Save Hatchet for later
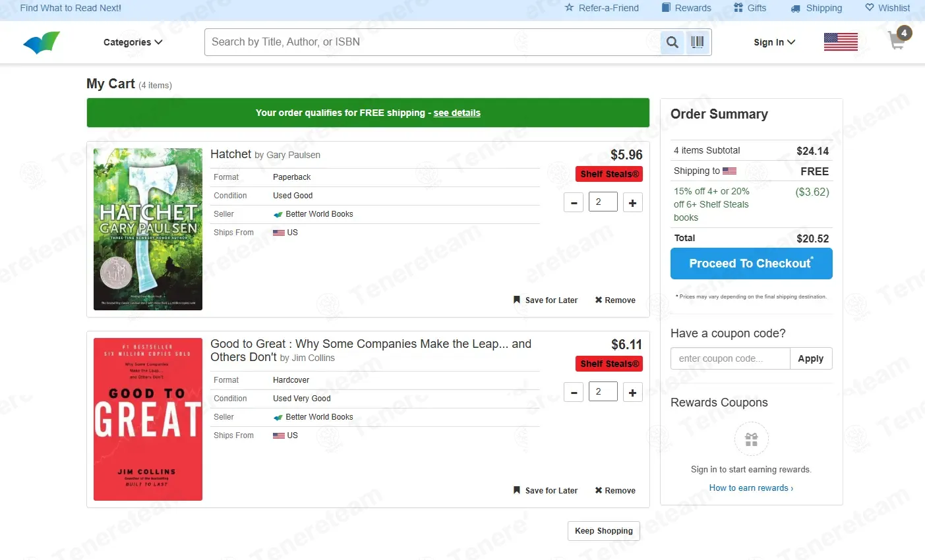Image resolution: width=925 pixels, height=560 pixels. [x=545, y=300]
